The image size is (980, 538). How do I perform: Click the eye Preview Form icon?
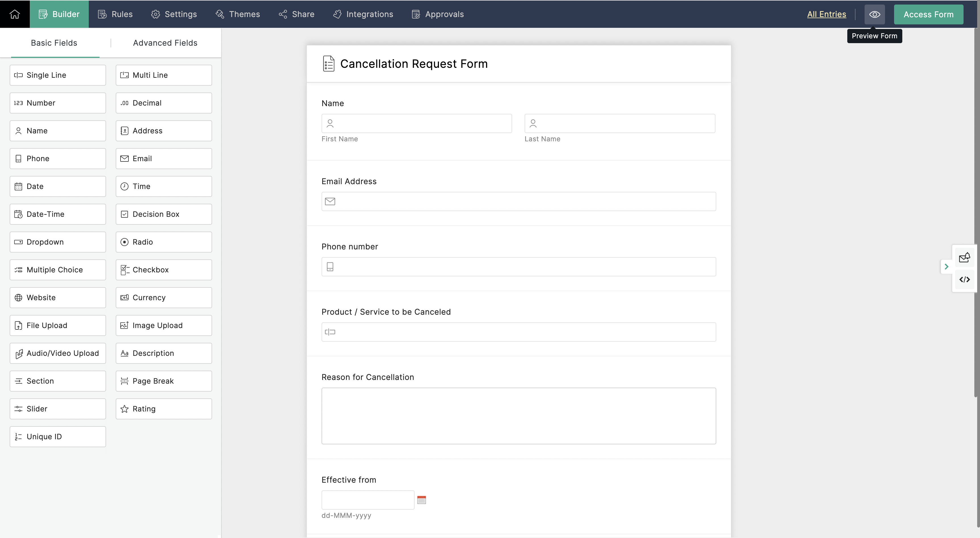point(874,14)
